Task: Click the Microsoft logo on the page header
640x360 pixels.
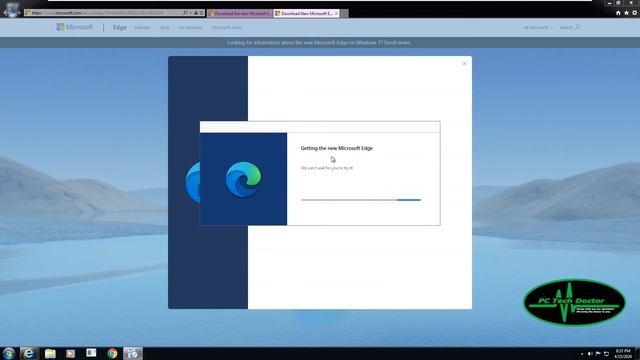Action: coord(75,27)
